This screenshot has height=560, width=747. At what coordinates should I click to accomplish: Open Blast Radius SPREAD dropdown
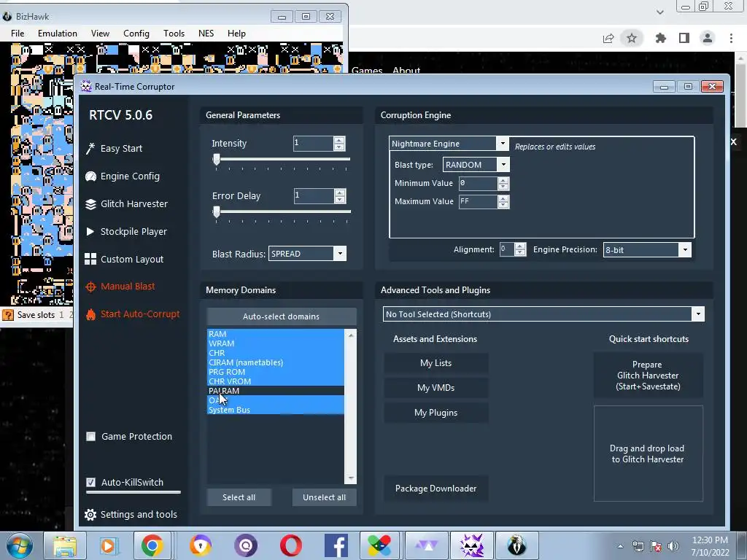click(x=340, y=254)
